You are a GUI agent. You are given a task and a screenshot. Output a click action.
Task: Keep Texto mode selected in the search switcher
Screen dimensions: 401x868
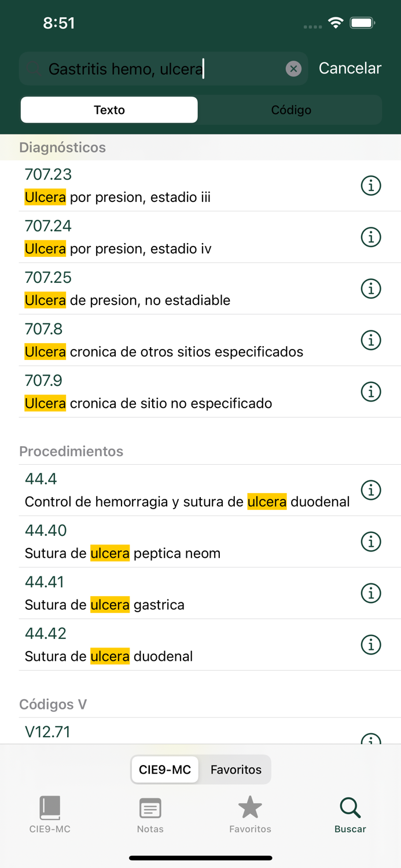109,109
